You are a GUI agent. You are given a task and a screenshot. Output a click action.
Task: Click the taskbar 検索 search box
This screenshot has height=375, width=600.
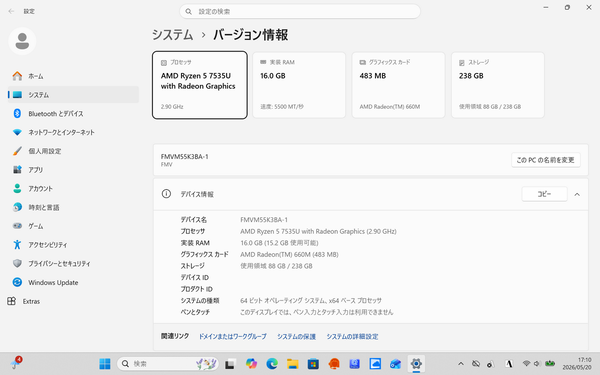(x=168, y=364)
